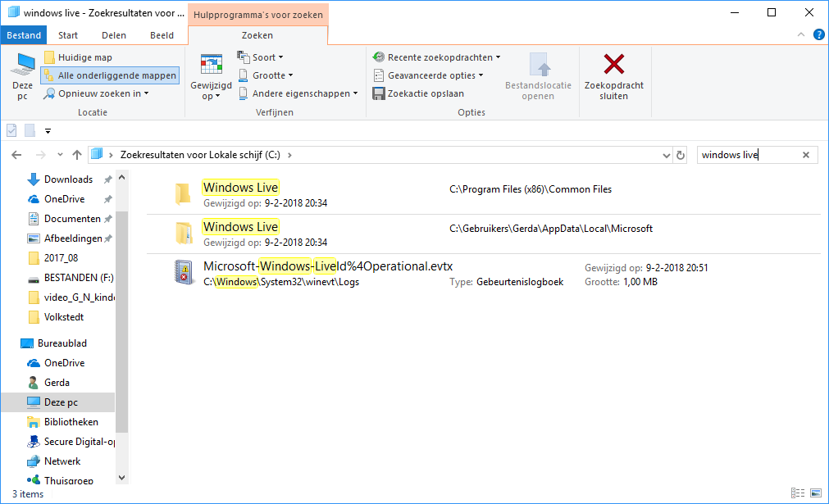Expand Geavanceerde opties menu
This screenshot has width=829, height=504.
coord(428,75)
